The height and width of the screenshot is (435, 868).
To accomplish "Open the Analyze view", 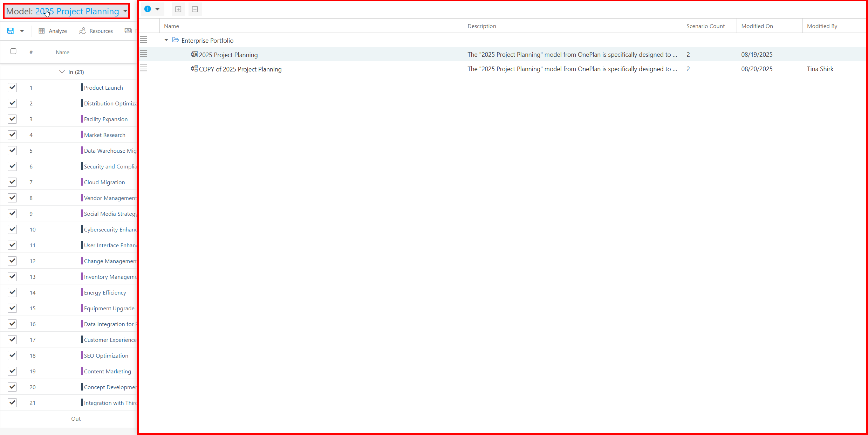I will click(53, 31).
